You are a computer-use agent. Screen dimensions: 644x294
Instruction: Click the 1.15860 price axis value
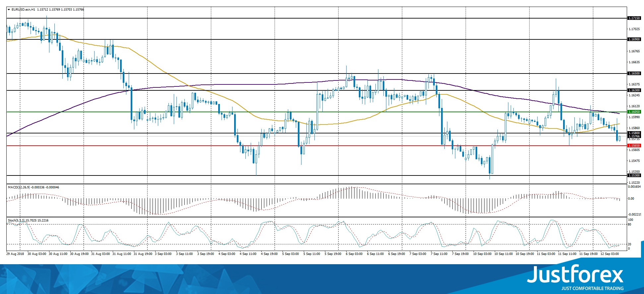tap(634, 128)
